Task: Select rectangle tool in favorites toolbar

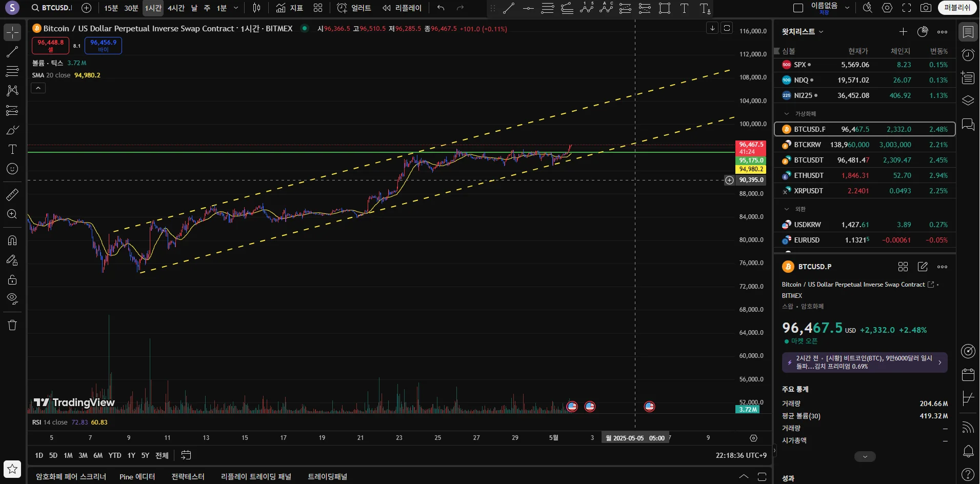Action: click(665, 8)
